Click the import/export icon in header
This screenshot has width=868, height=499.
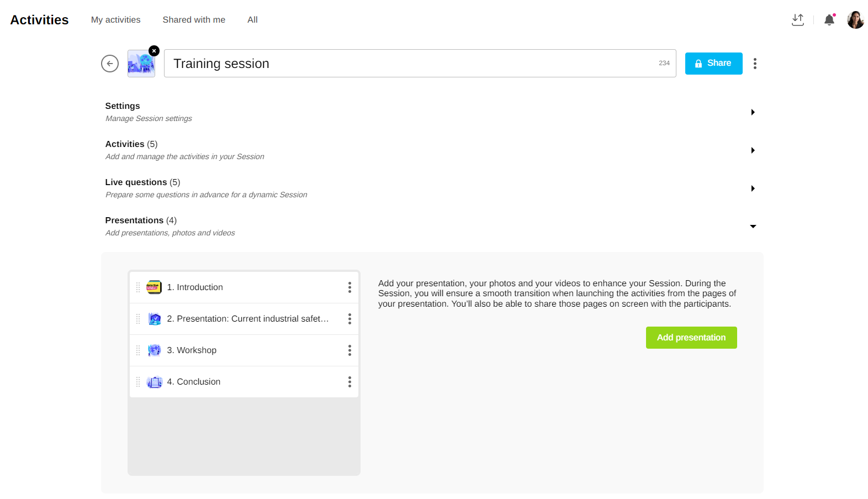797,20
